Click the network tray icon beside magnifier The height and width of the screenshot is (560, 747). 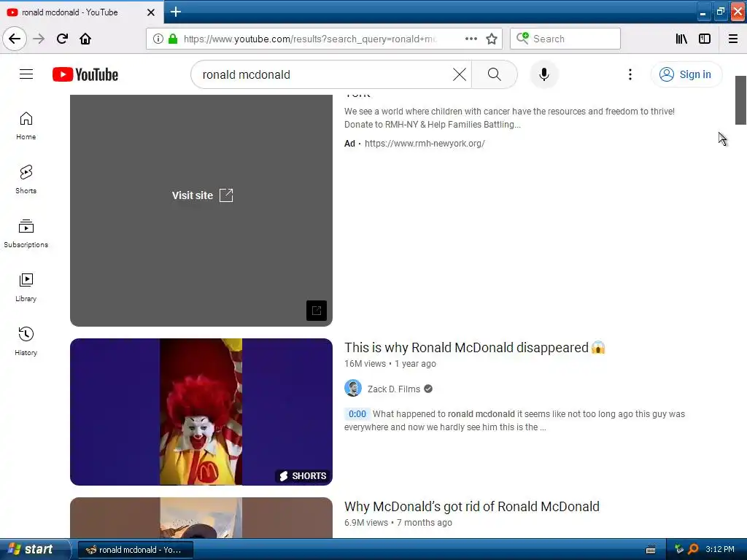(679, 549)
